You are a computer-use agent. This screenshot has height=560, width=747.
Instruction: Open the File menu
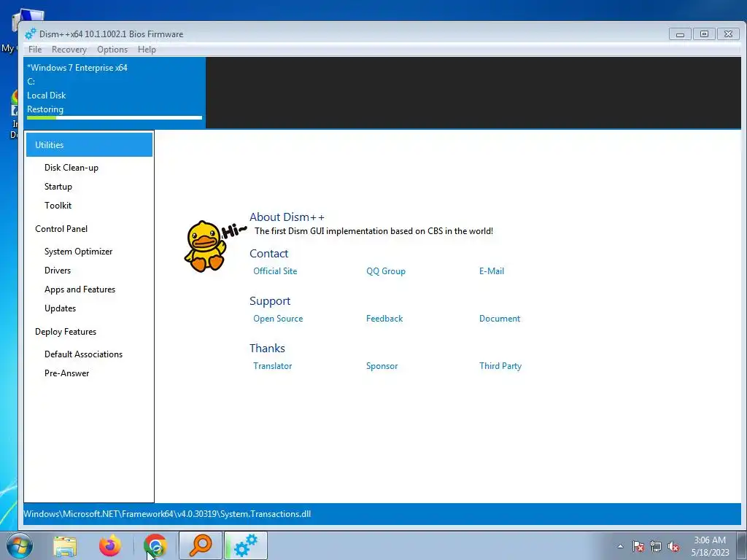(35, 50)
